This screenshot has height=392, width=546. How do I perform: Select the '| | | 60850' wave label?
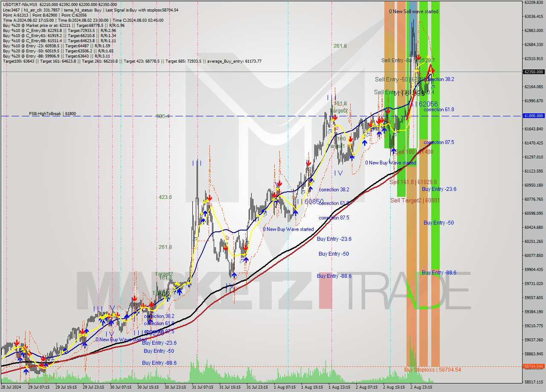(x=309, y=201)
